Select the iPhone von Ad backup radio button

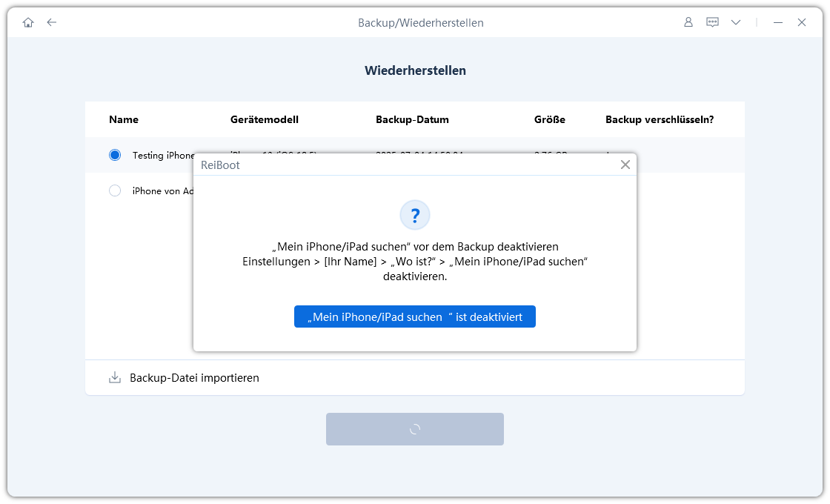(x=115, y=190)
